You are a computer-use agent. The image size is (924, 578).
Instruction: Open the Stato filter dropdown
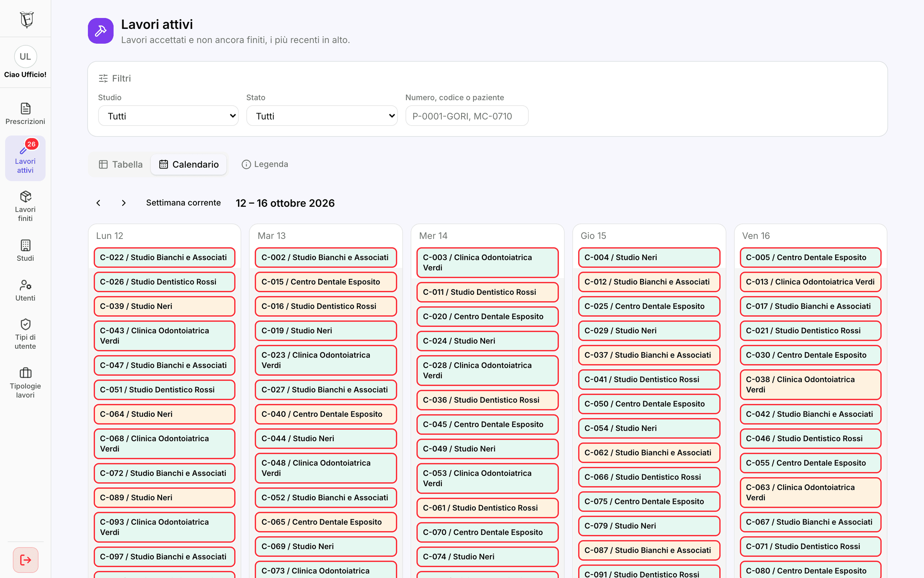(322, 116)
